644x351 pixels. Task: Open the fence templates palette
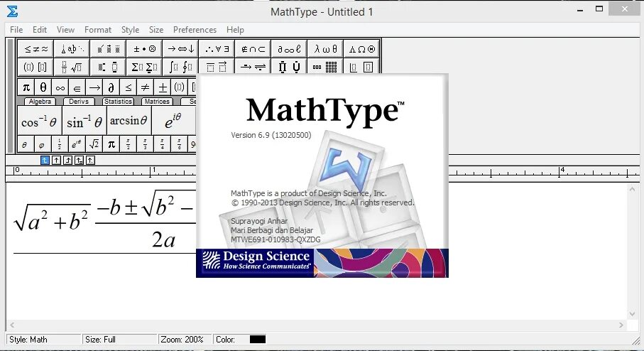pyautogui.click(x=36, y=67)
